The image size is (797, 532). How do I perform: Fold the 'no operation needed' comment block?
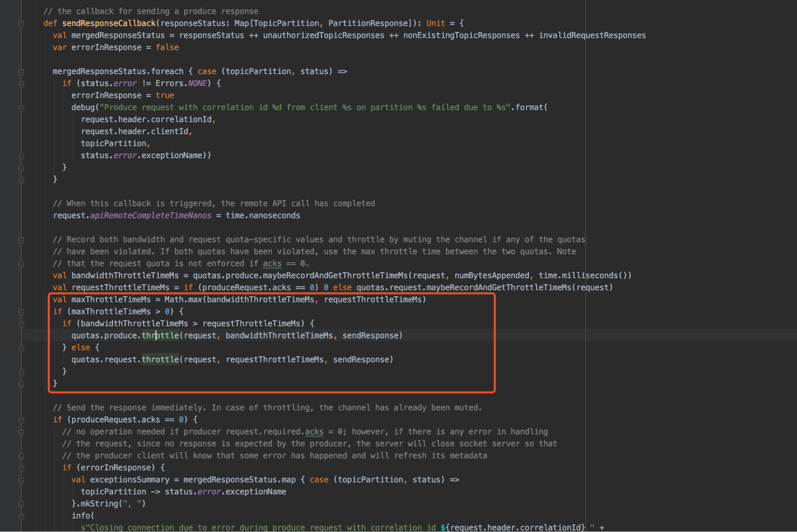[x=22, y=432]
